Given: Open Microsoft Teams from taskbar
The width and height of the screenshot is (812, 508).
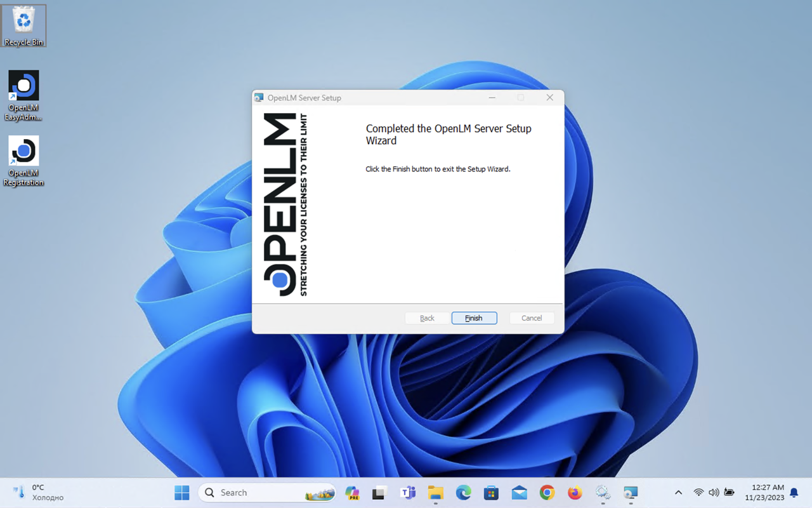Looking at the screenshot, I should 407,493.
